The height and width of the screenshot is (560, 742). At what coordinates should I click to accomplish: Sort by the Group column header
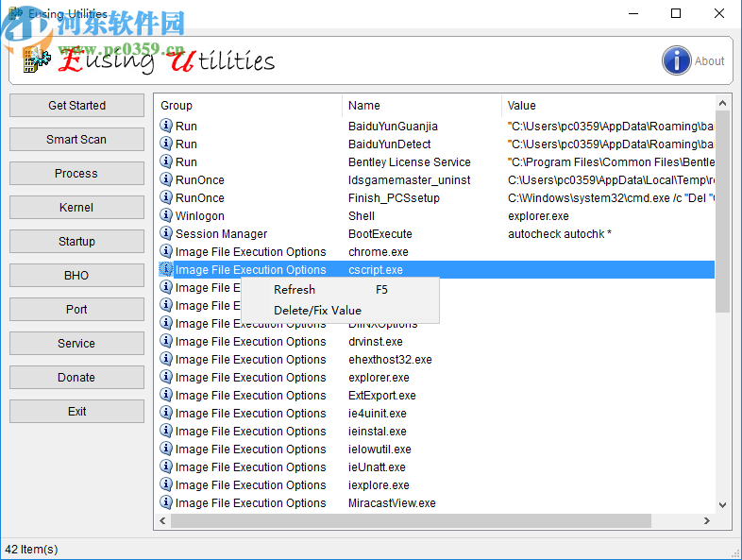pos(248,106)
